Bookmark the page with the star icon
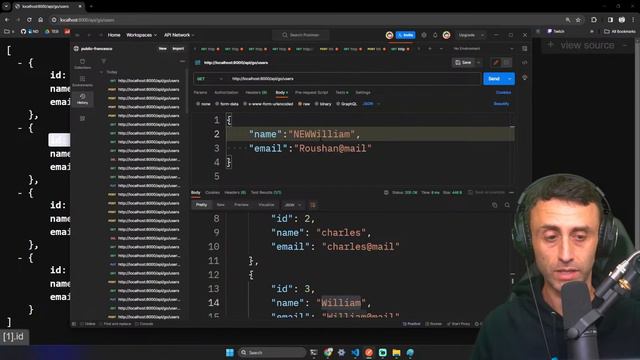 [578, 20]
